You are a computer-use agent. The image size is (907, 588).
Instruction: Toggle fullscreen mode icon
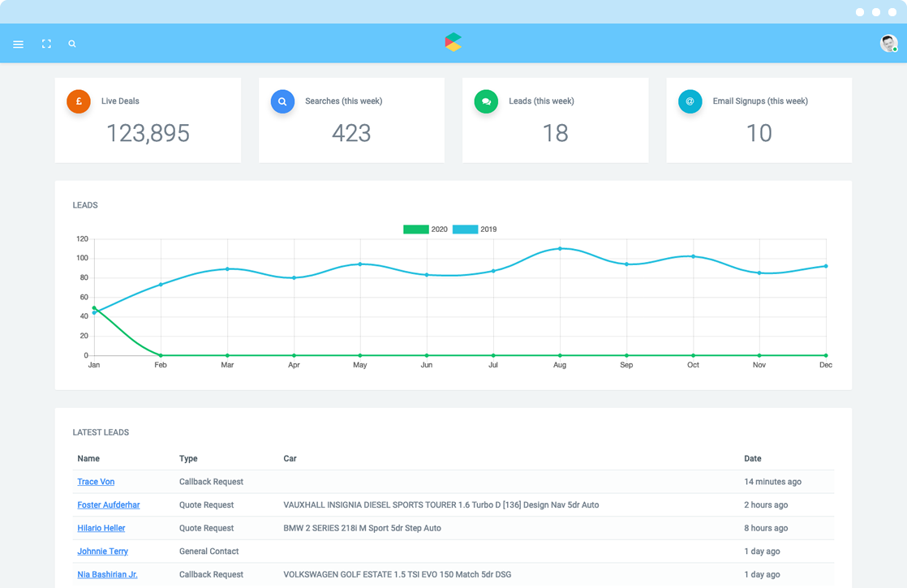[x=46, y=44]
